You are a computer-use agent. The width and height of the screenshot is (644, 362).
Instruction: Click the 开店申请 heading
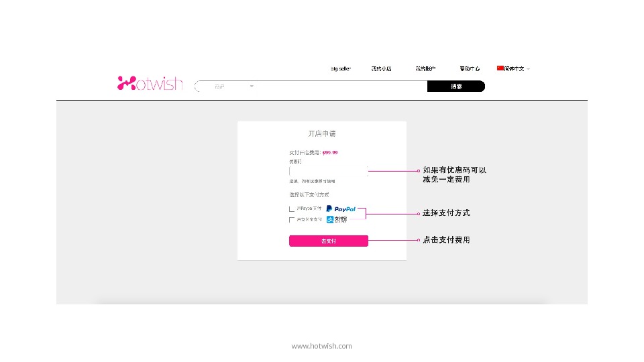pos(322,134)
